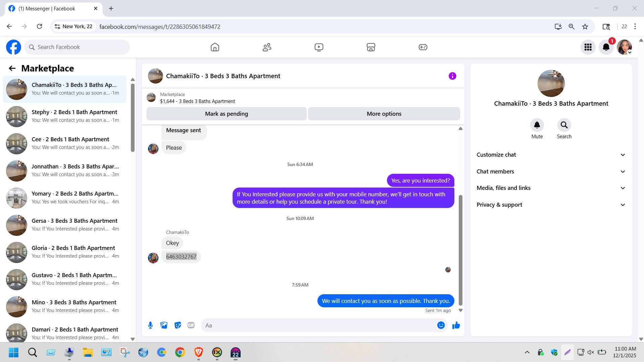Viewport: 644px width, 362px height.
Task: Expand the Customize chat section
Action: pyautogui.click(x=551, y=155)
